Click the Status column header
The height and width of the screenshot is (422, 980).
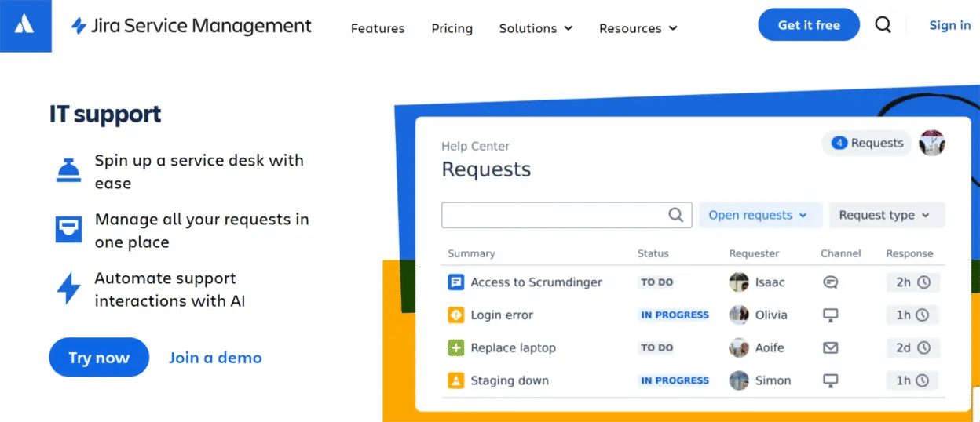tap(653, 253)
